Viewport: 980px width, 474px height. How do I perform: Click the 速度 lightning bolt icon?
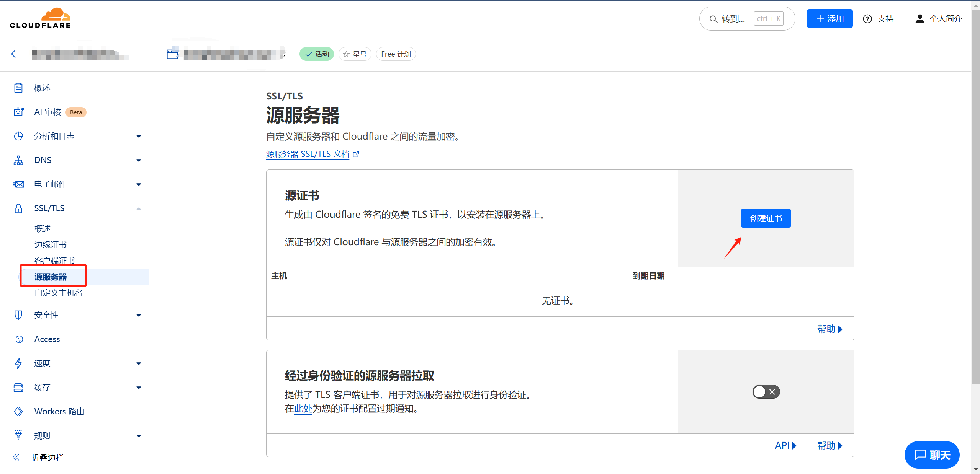coord(18,363)
